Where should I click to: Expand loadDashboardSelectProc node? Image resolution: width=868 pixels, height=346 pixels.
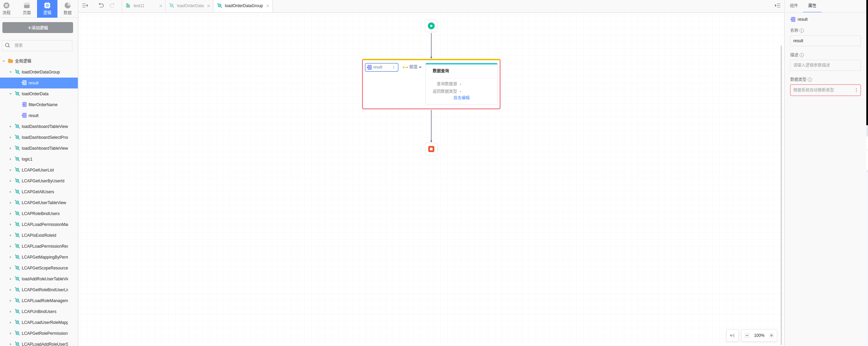coord(11,137)
